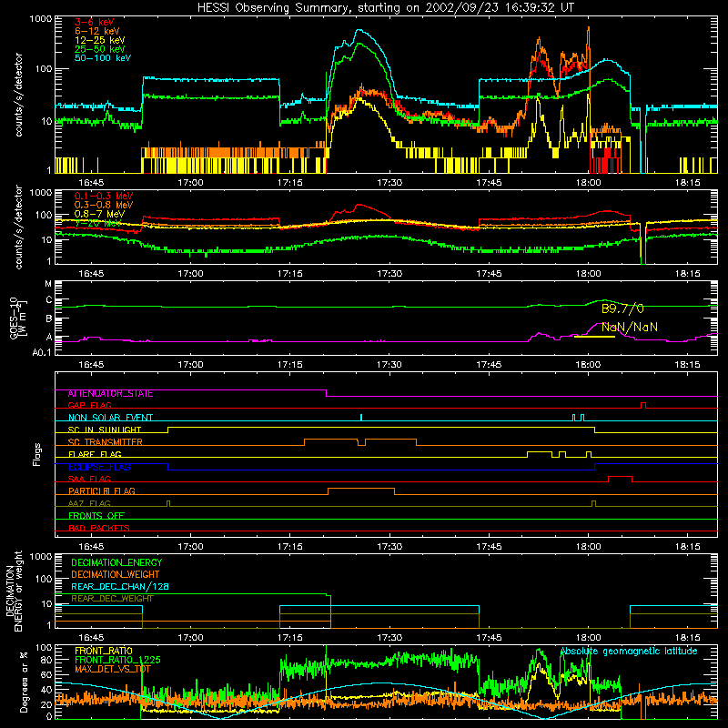Click the yellow flare interval bar under NaN/NaN

tap(594, 336)
